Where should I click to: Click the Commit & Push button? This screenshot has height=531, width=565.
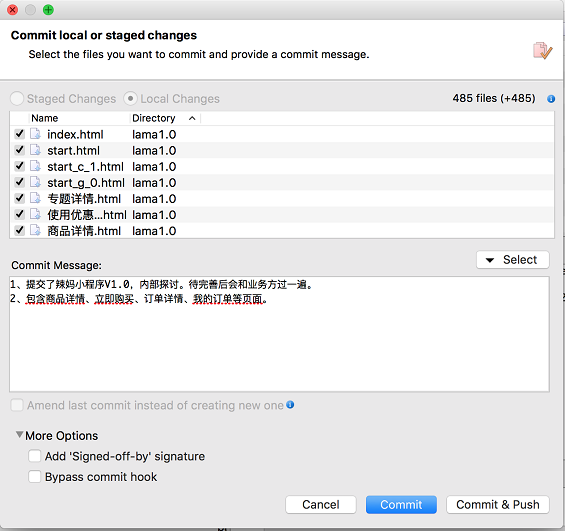pyautogui.click(x=498, y=504)
